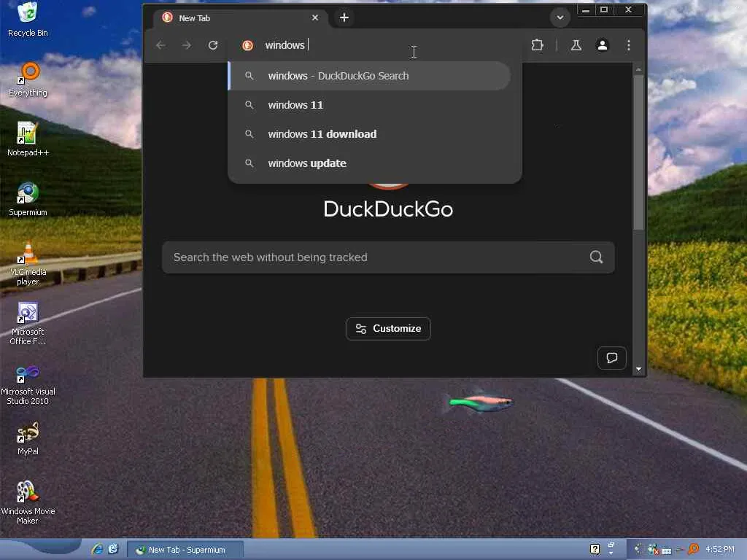Open the tab search dropdown chevron
The width and height of the screenshot is (747, 560).
point(560,17)
